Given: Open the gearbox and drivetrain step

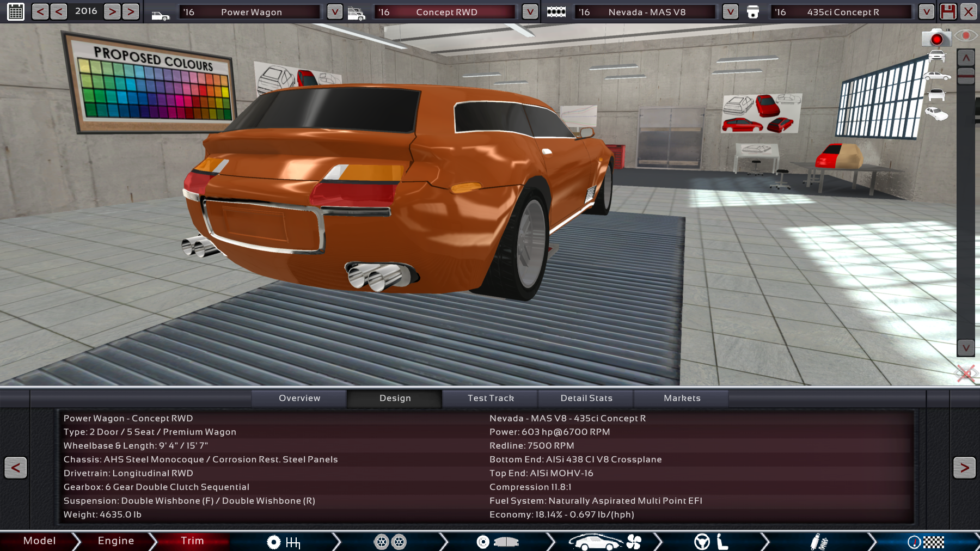Looking at the screenshot, I should tap(283, 542).
